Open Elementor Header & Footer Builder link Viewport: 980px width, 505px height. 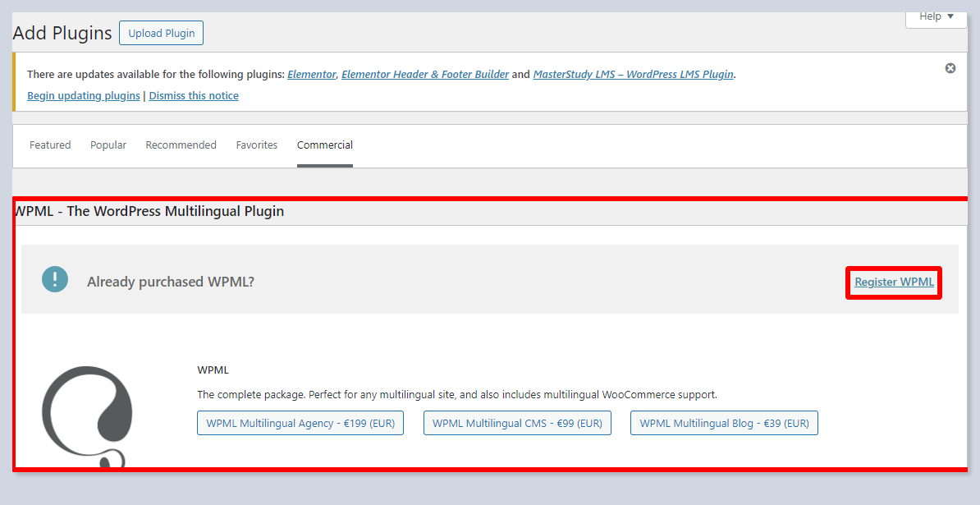tap(424, 74)
